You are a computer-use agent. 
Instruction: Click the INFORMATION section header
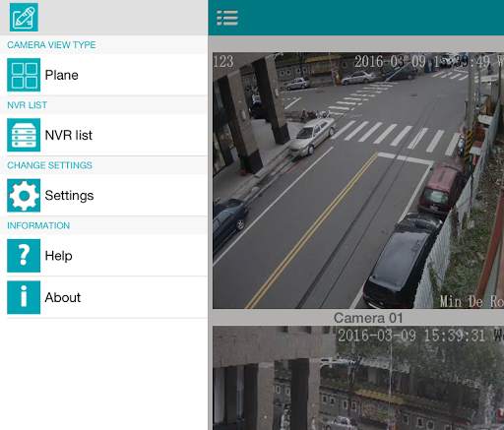38,225
